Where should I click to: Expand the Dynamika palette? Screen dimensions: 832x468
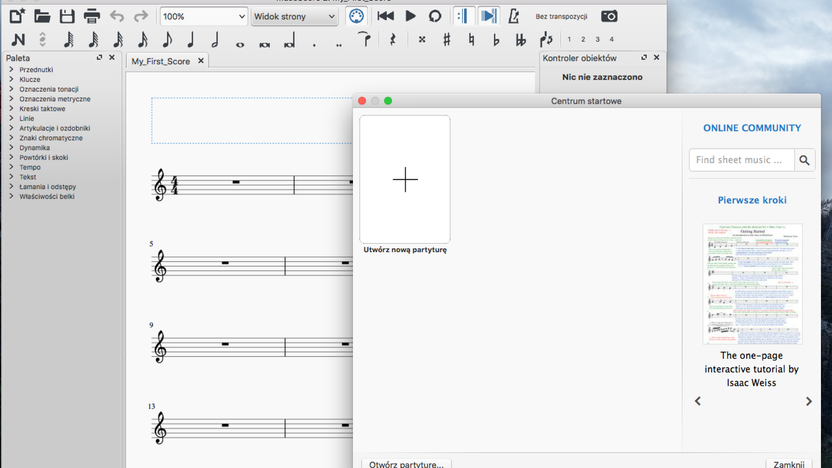coord(11,148)
